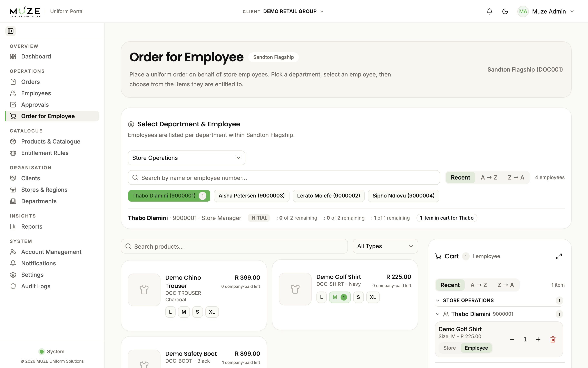Image resolution: width=588 pixels, height=368 pixels.
Task: Open the Demo Retail Group client selector
Action: (283, 11)
